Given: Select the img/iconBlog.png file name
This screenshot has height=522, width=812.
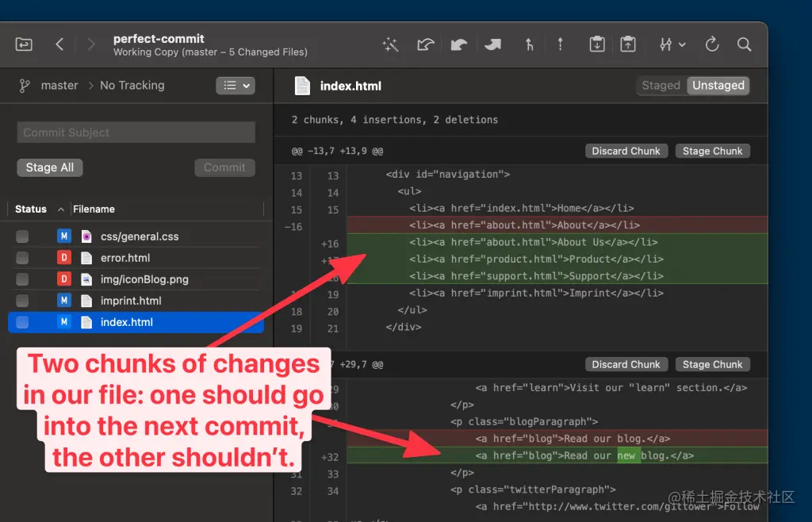Looking at the screenshot, I should coord(144,279).
